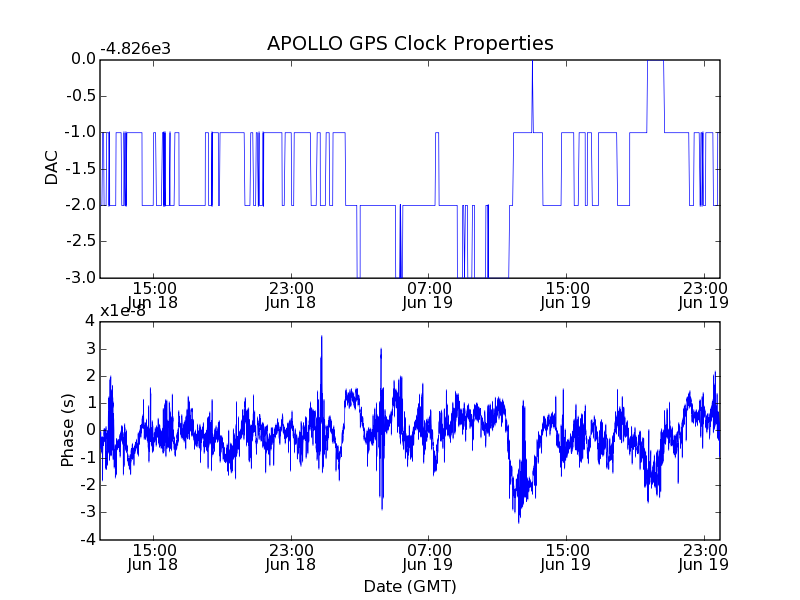Click the 4 tick label on Phase axis

pyautogui.click(x=90, y=321)
